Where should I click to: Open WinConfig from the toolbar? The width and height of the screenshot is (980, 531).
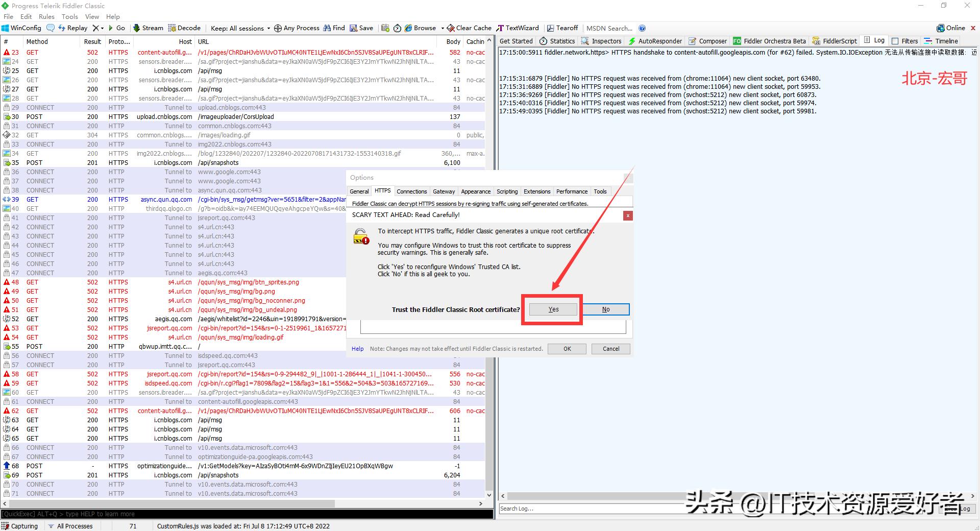pyautogui.click(x=21, y=28)
